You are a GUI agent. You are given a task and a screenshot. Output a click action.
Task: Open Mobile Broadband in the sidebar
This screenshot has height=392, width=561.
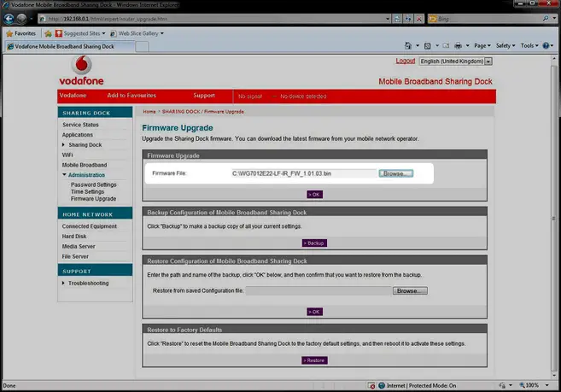click(x=85, y=165)
